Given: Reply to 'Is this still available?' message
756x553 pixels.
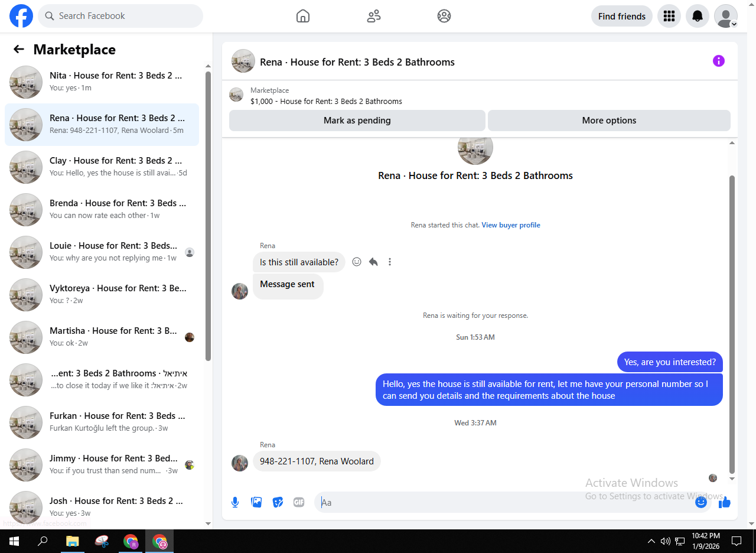Looking at the screenshot, I should click(373, 262).
